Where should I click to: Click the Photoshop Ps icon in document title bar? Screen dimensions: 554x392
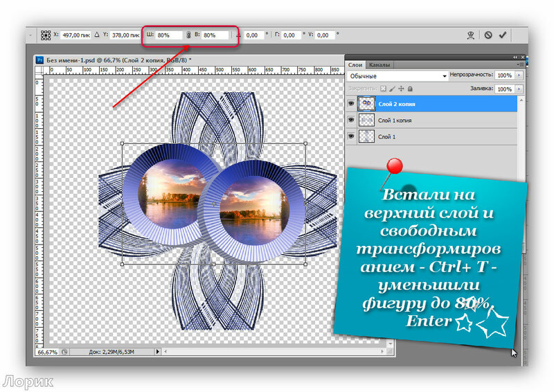(x=40, y=60)
